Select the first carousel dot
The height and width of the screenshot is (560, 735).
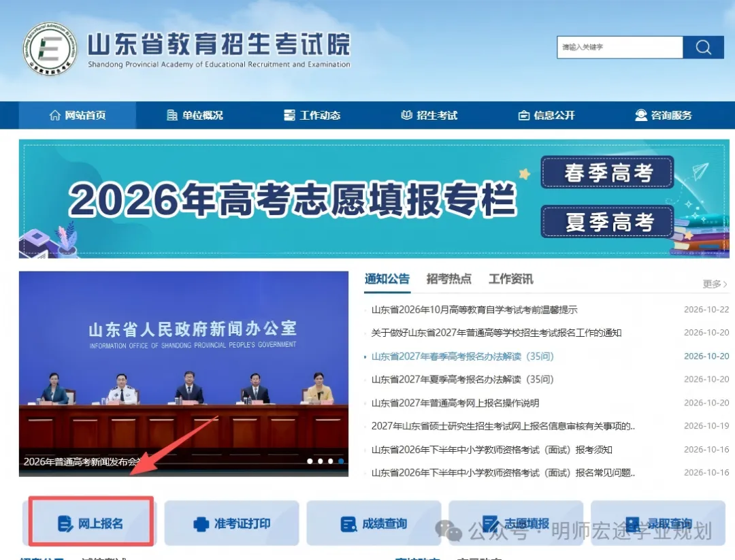click(310, 461)
